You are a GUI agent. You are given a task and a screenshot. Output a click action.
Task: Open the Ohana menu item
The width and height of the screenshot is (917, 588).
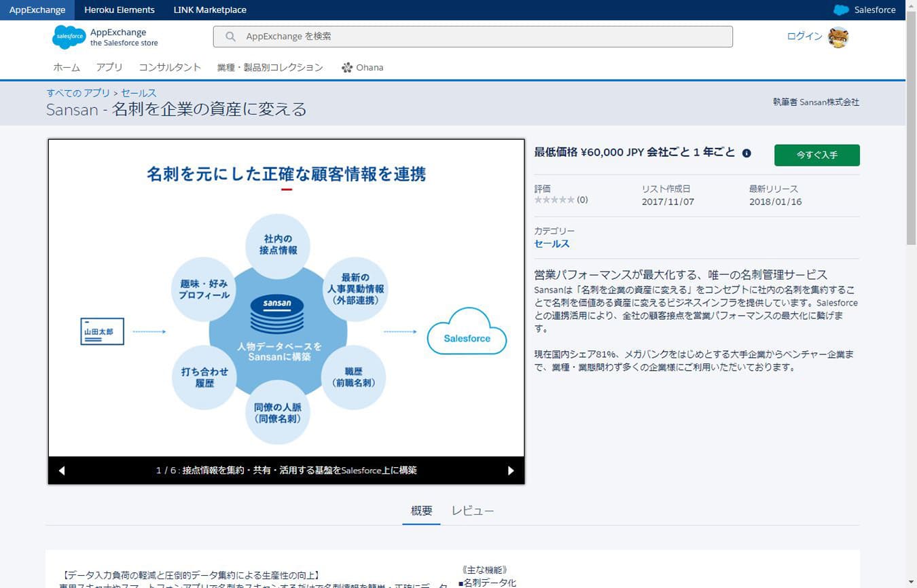click(x=363, y=67)
